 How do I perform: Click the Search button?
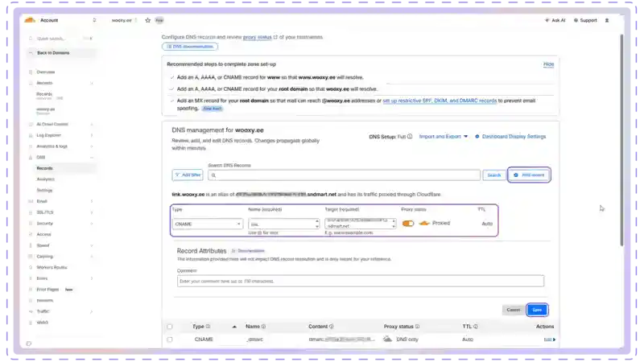click(494, 175)
